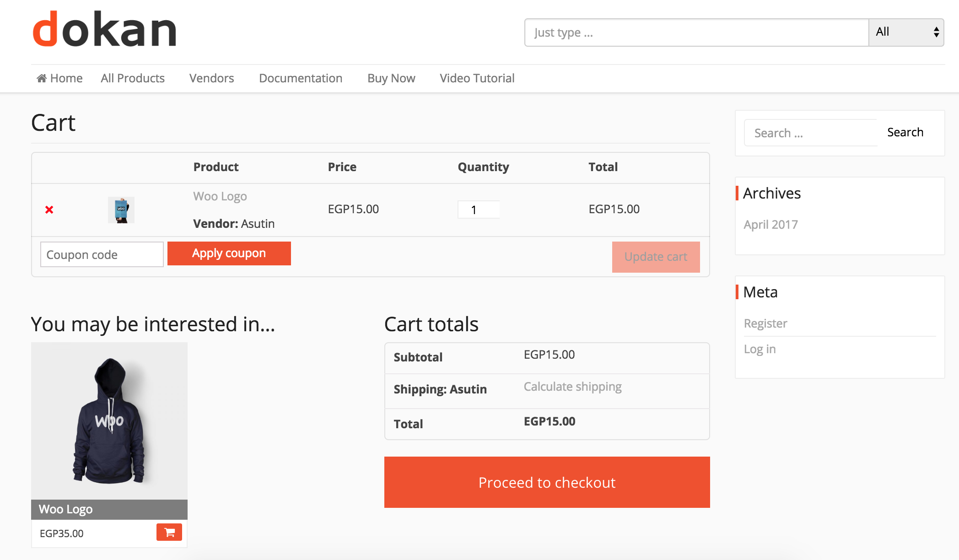Click the quantity field showing 1
959x560 pixels.
[x=478, y=210]
